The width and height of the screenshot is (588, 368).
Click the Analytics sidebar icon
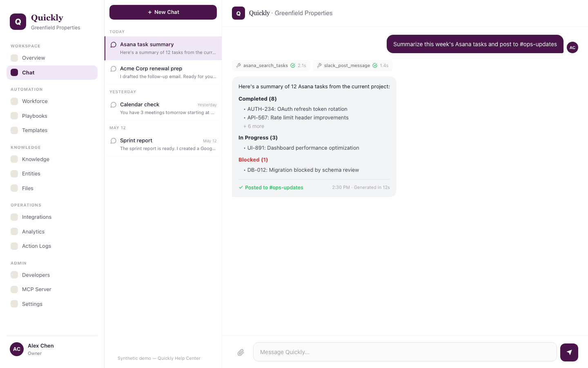(14, 231)
